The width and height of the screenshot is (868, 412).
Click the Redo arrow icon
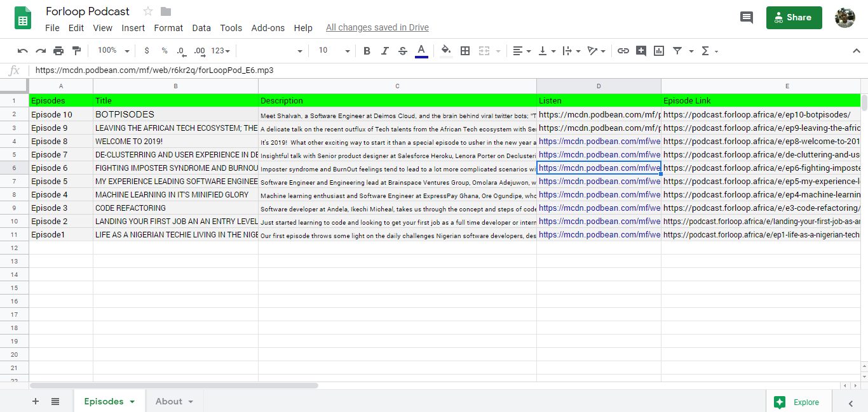point(41,51)
